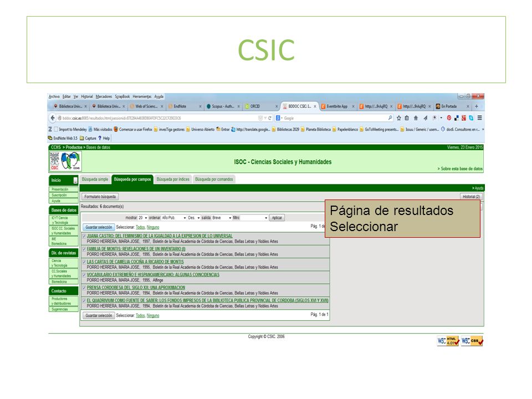Open the Des. sort direction dropdown
Image resolution: width=532 pixels, height=399 pixels.
pos(194,218)
